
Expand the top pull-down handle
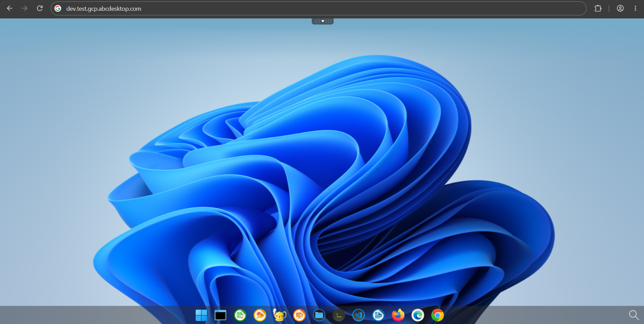(x=323, y=21)
